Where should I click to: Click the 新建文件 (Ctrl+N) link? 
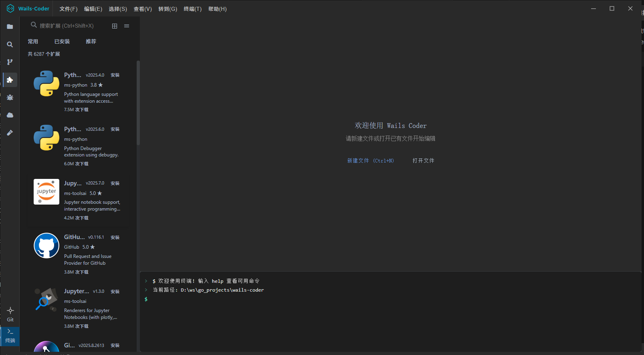pos(371,161)
